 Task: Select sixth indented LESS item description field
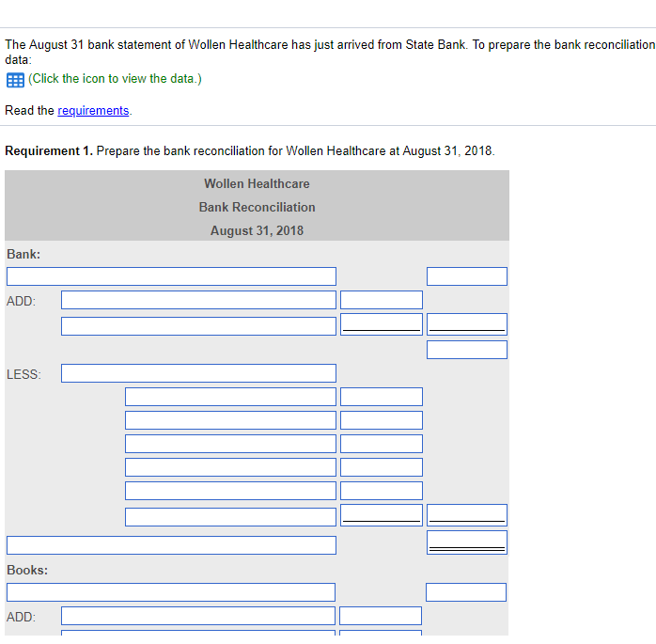pos(230,517)
